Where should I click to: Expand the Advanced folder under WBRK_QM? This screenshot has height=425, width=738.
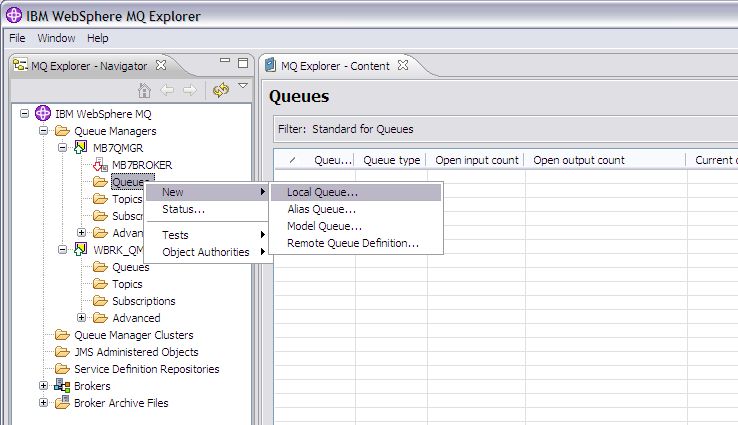pyautogui.click(x=81, y=317)
